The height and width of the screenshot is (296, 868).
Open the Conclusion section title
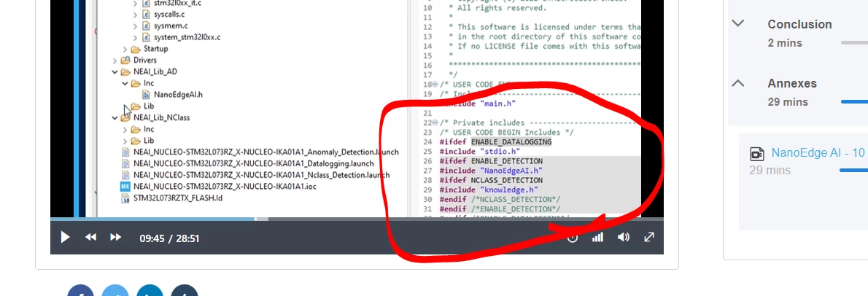coord(799,24)
